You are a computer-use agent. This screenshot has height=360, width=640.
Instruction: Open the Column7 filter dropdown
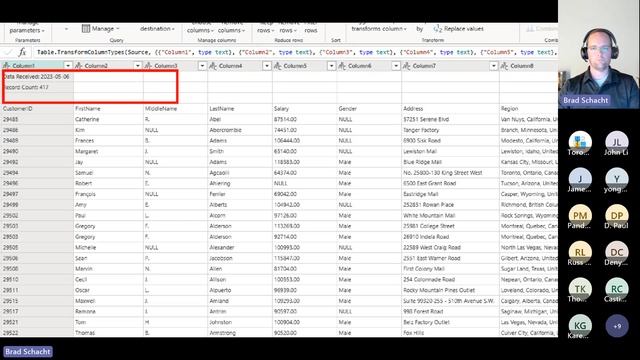tap(493, 66)
